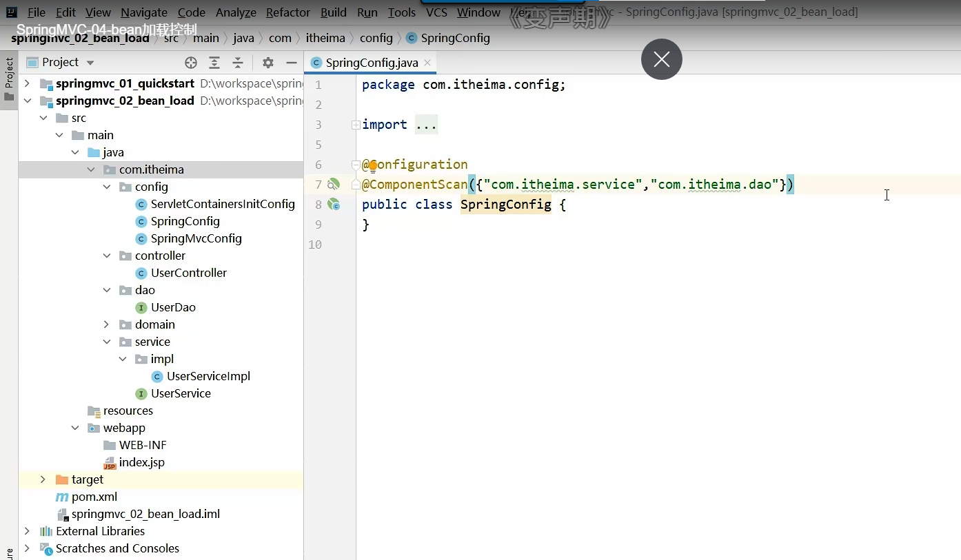Image resolution: width=961 pixels, height=560 pixels.
Task: Expand the folded import block
Action: point(356,125)
